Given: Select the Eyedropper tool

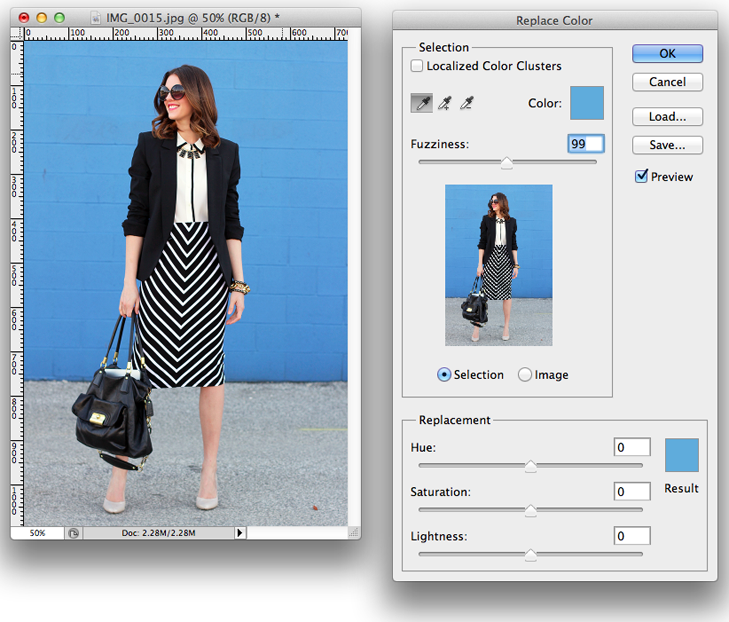Looking at the screenshot, I should pos(422,103).
